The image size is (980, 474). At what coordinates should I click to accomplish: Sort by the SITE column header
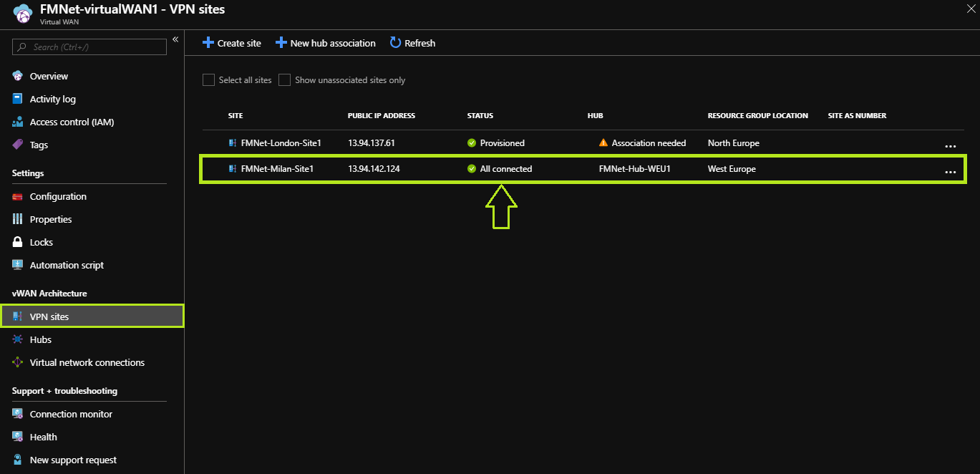click(236, 115)
